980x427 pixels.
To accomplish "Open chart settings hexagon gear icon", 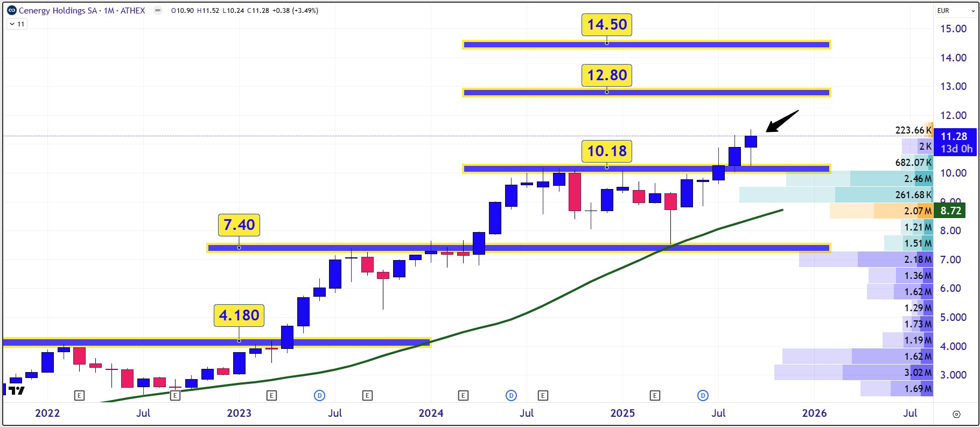I will 956,414.
